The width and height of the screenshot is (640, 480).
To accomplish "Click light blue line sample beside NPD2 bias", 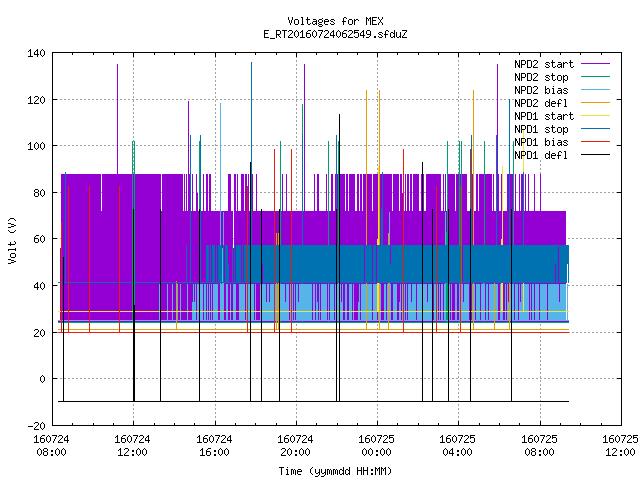I will [x=595, y=89].
